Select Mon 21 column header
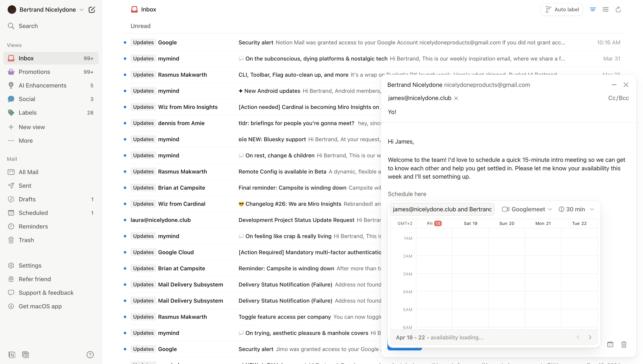The image size is (643, 364). pos(543,223)
